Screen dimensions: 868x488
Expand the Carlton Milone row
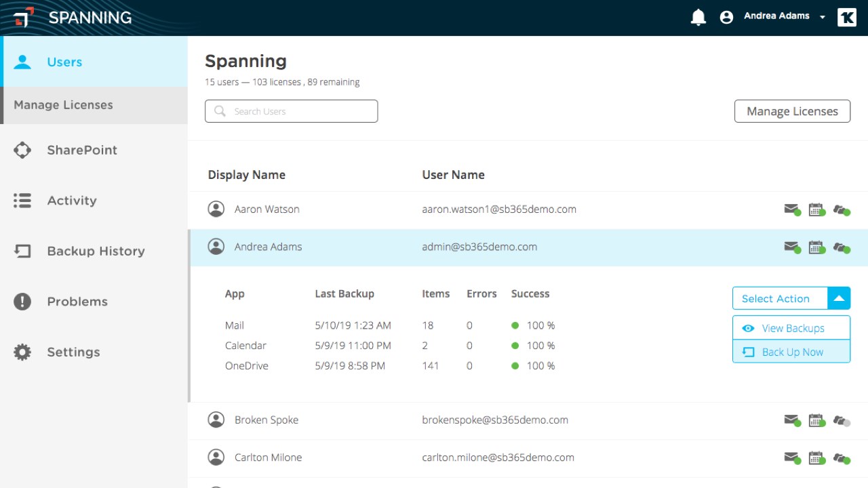coord(528,457)
